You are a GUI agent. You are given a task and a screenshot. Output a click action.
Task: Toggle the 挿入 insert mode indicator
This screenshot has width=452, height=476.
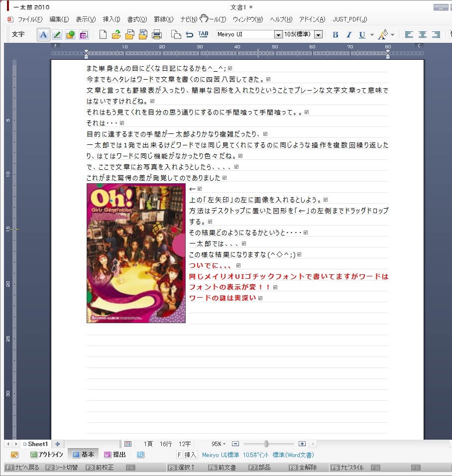click(x=190, y=455)
